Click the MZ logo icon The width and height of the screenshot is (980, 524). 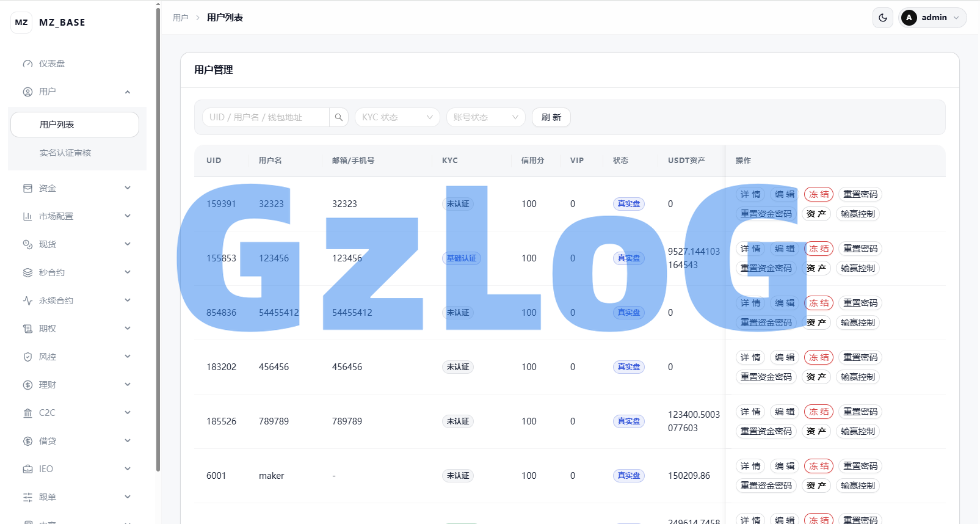[21, 23]
